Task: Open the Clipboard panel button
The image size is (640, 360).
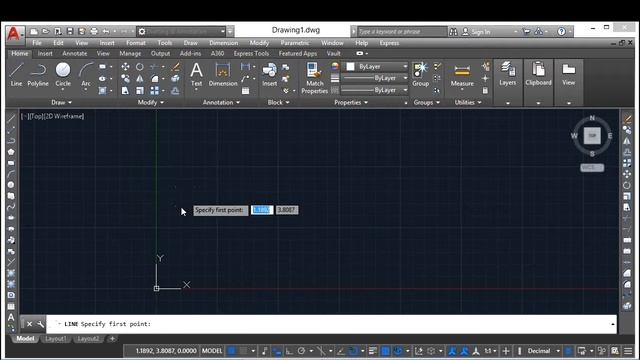Action: (538, 74)
